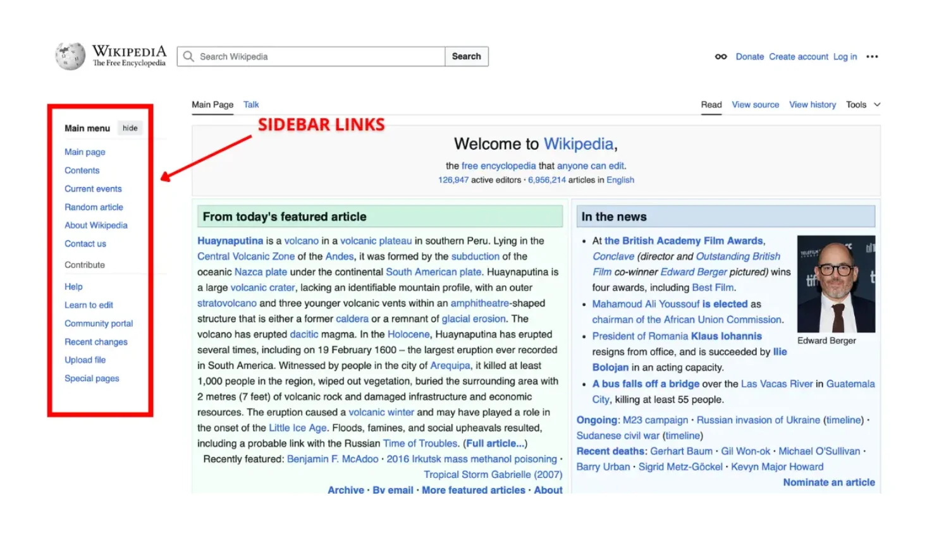Click the Edward Berger photo

(836, 284)
